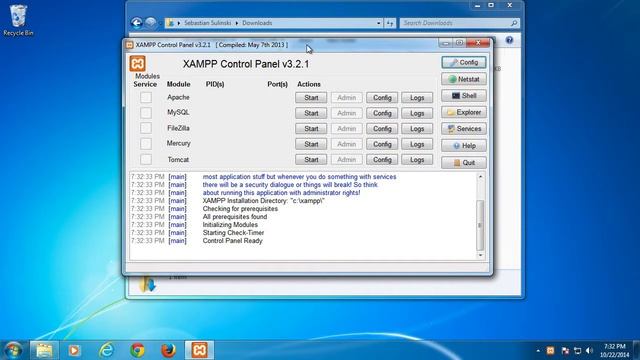Open Netstat from the right side panel

coord(464,79)
